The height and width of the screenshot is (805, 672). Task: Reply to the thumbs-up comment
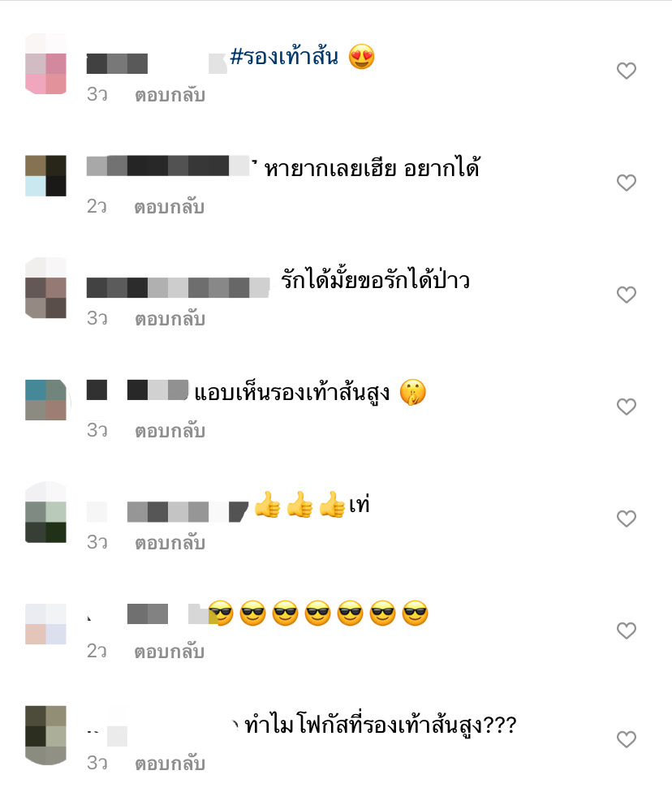[170, 543]
